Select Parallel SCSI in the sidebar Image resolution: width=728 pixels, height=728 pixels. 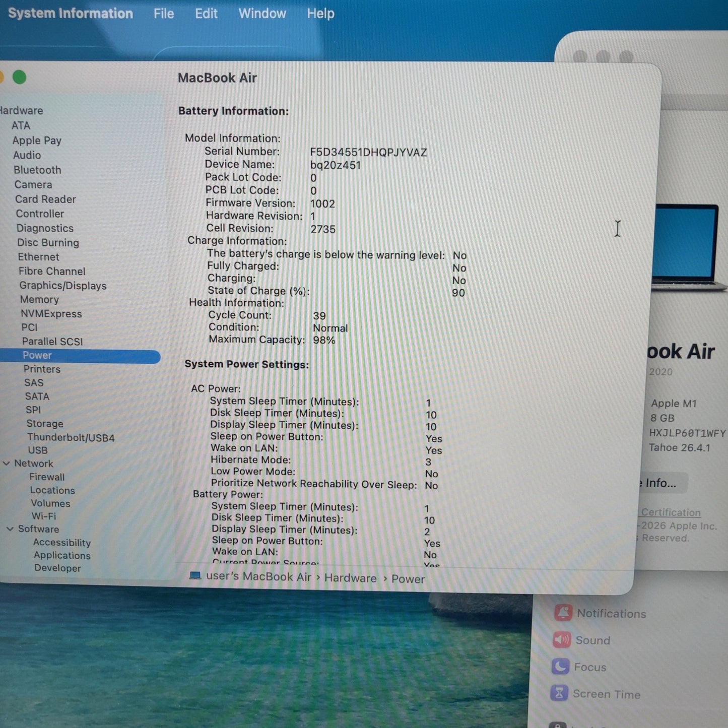(52, 341)
